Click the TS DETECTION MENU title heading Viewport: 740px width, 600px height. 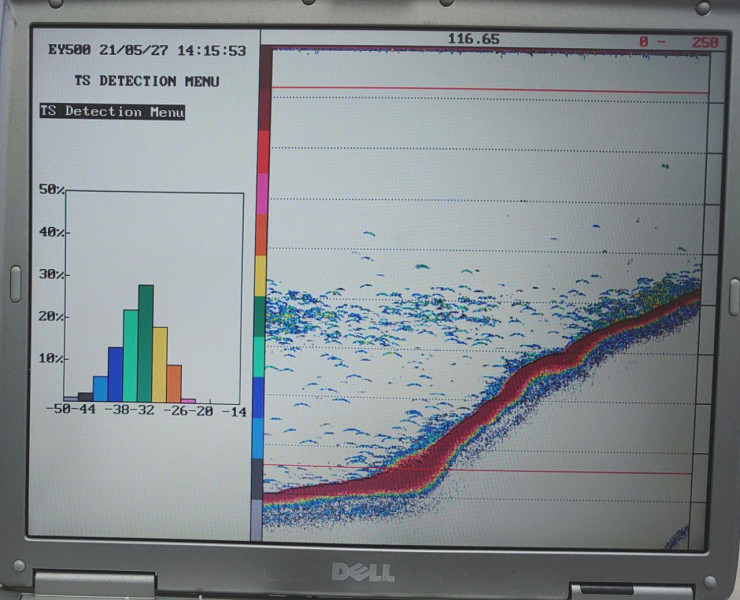(146, 81)
